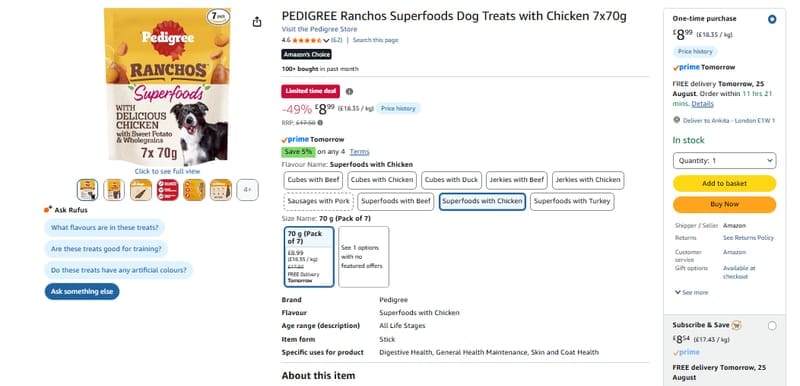Viewport: 800px width, 386px height.
Task: Click the share icon beside product image
Action: tap(257, 21)
